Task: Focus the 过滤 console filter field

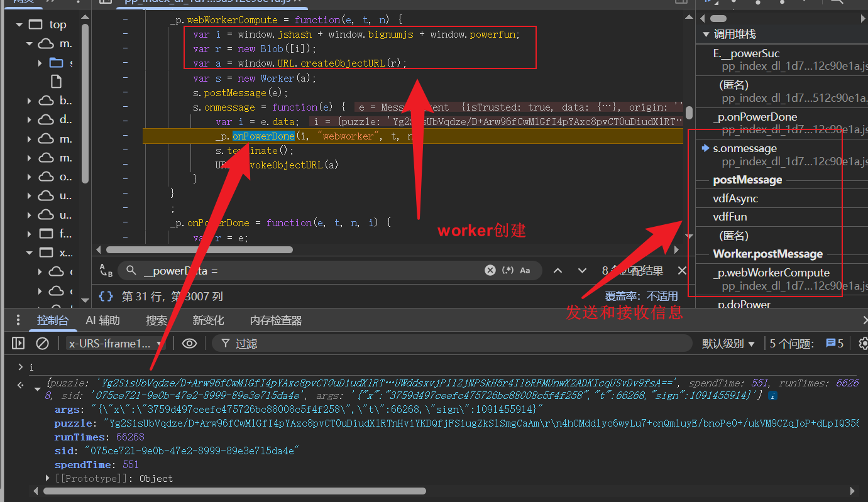Action: 451,343
